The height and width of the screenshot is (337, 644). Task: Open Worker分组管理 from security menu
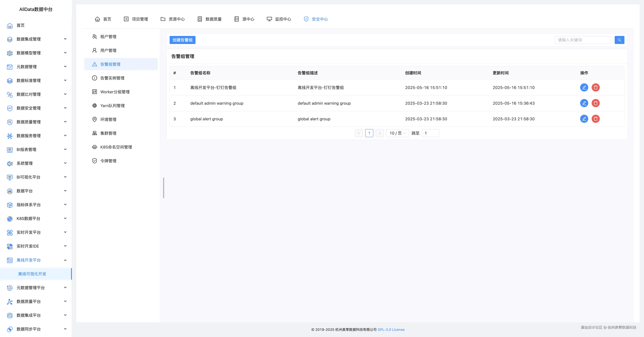point(115,92)
